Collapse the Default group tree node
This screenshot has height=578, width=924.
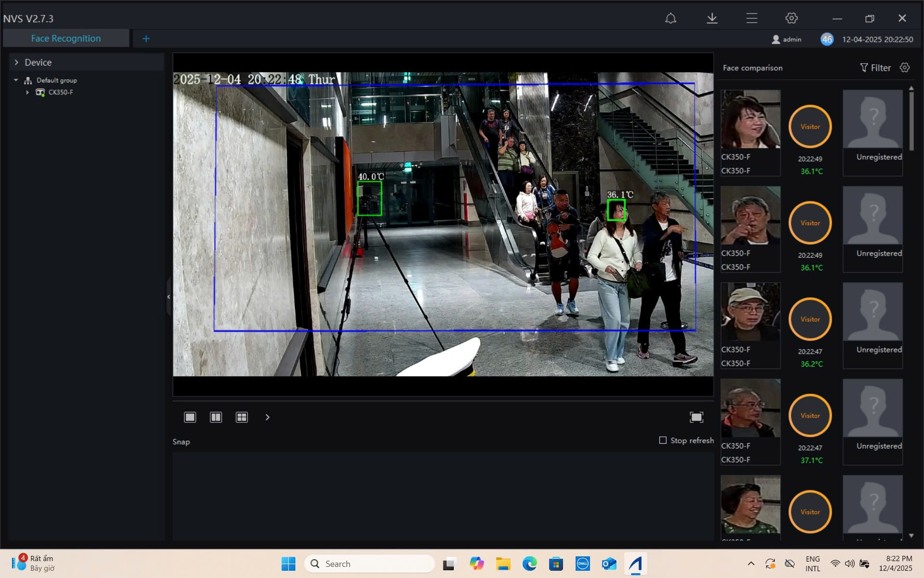(16, 80)
